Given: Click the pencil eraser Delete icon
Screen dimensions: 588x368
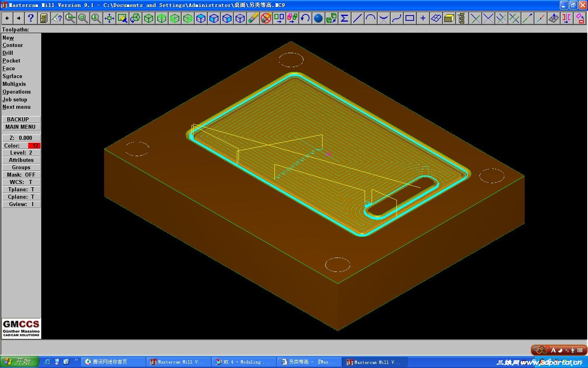Looking at the screenshot, I should pyautogui.click(x=253, y=18).
